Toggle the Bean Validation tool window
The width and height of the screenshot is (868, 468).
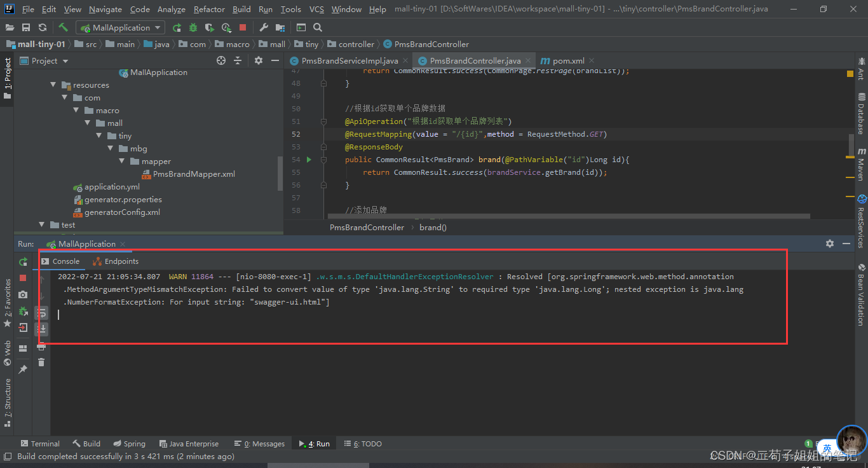(862, 294)
